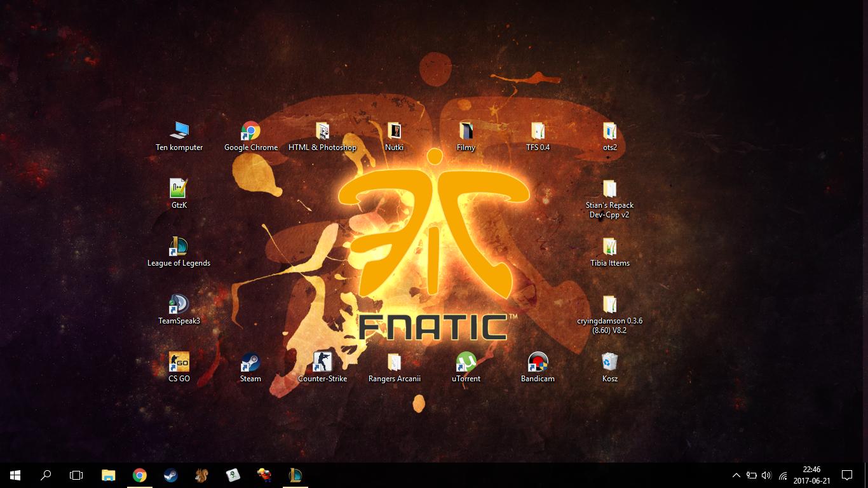This screenshot has width=868, height=488.
Task: Open the squirrel app on taskbar
Action: [201, 475]
